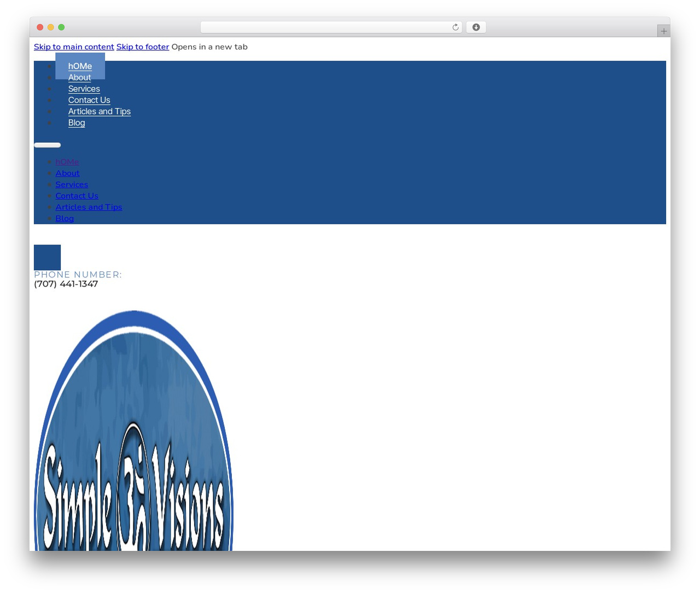Open About in the white navigation menu

[x=79, y=78]
